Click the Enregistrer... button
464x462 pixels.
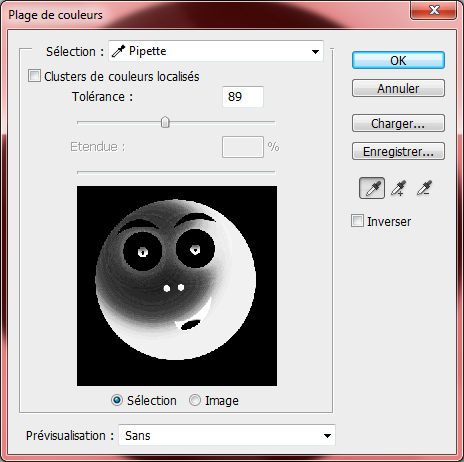pyautogui.click(x=398, y=151)
